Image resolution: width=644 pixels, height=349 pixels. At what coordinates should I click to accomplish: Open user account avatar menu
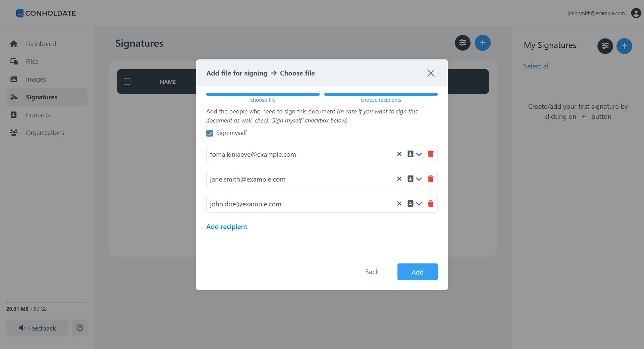[636, 13]
